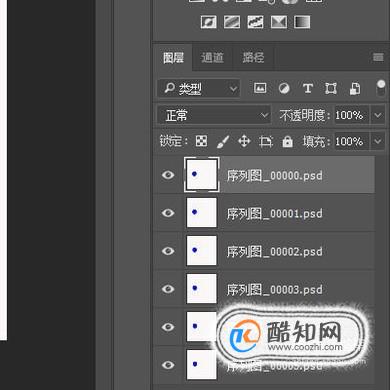Hide the 序列图_00002.psd layer
Viewport: 390px width, 390px height.
coord(168,251)
